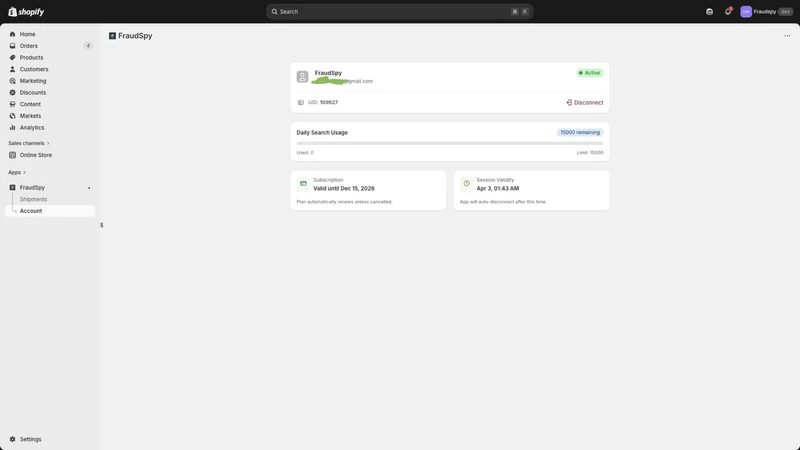Viewport: 800px width, 450px height.
Task: Click the Marketing target icon
Action: click(13, 81)
